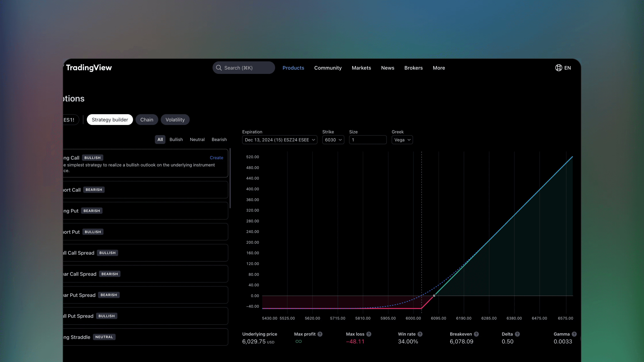Click the help icon next to Max profit
Image resolution: width=644 pixels, height=362 pixels.
(320, 334)
